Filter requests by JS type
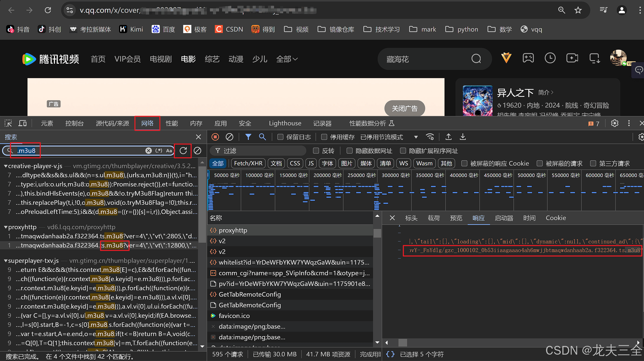 pos(311,163)
